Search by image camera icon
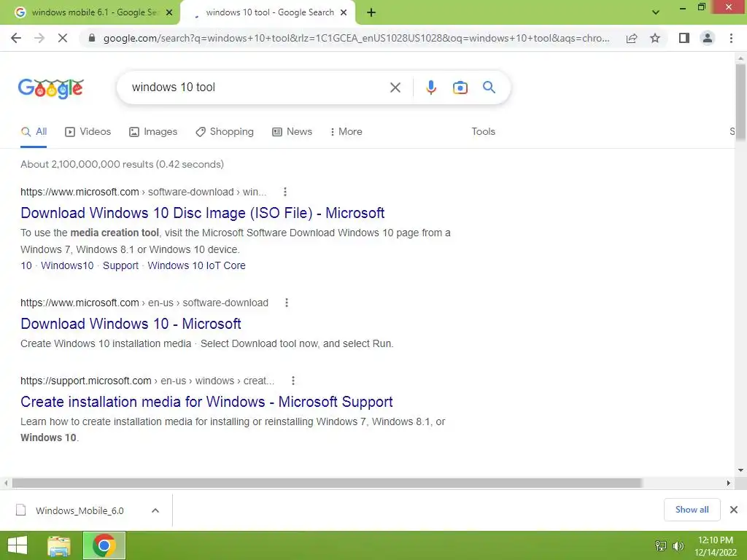Screen dimensions: 747x560 point(460,87)
